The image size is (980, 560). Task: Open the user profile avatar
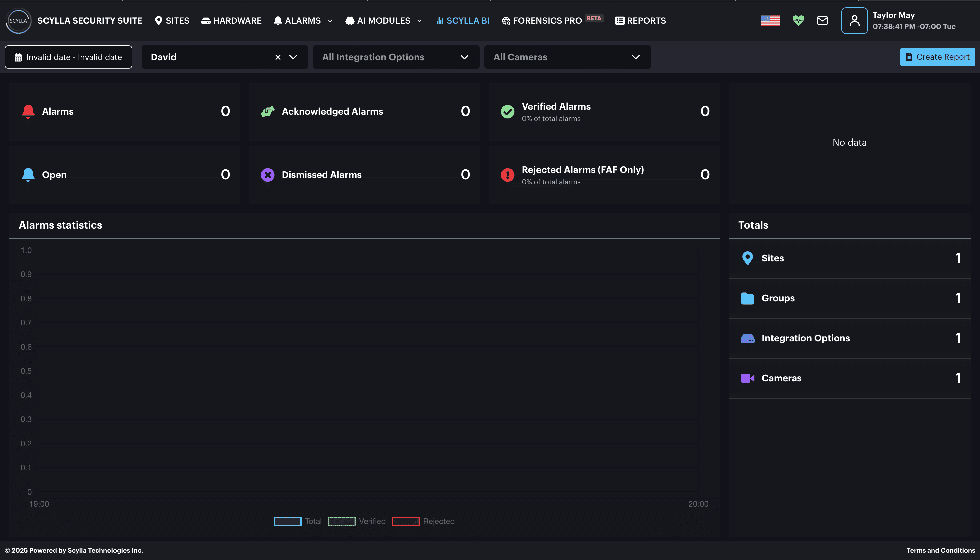pos(854,21)
